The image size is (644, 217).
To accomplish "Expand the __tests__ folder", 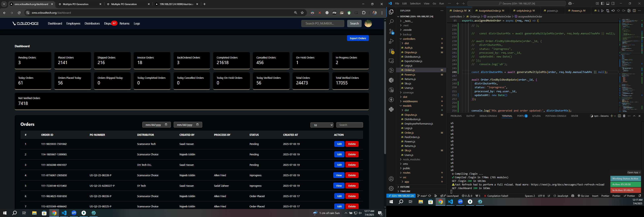I will click(x=408, y=21).
